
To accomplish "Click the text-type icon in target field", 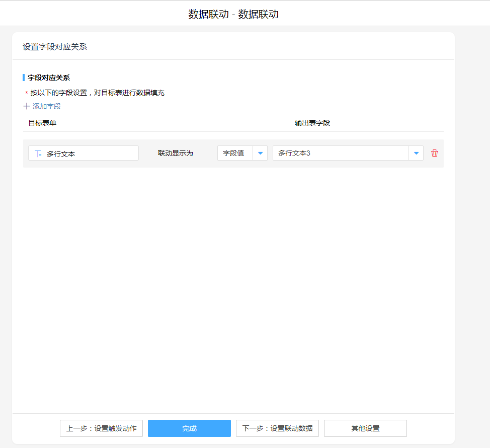I will point(38,154).
